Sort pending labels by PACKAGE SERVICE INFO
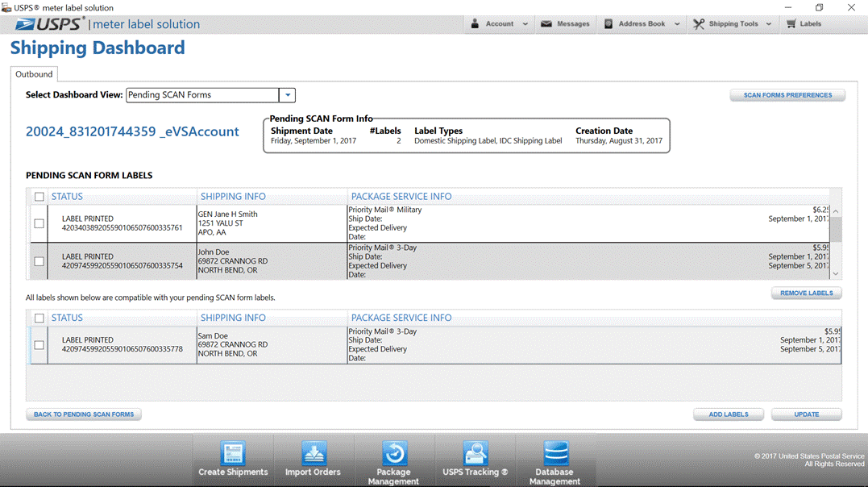 click(401, 197)
